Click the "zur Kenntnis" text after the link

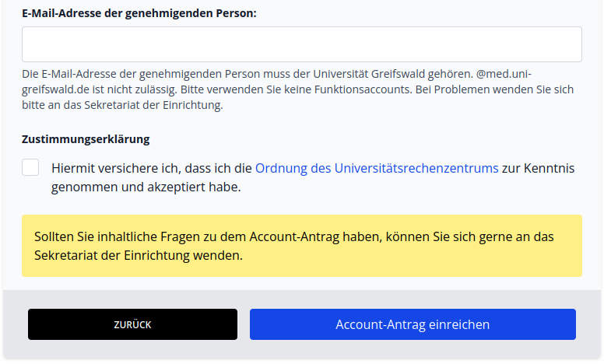(x=539, y=168)
